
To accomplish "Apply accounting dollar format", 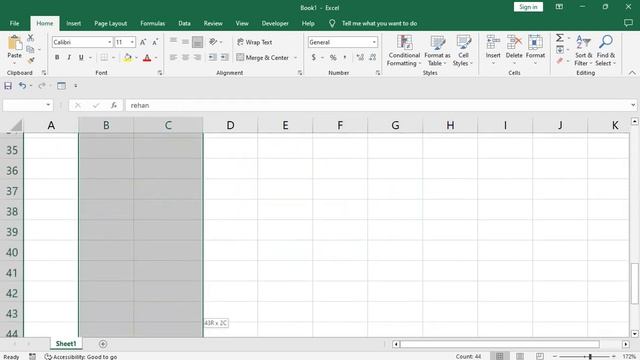I will [x=313, y=58].
